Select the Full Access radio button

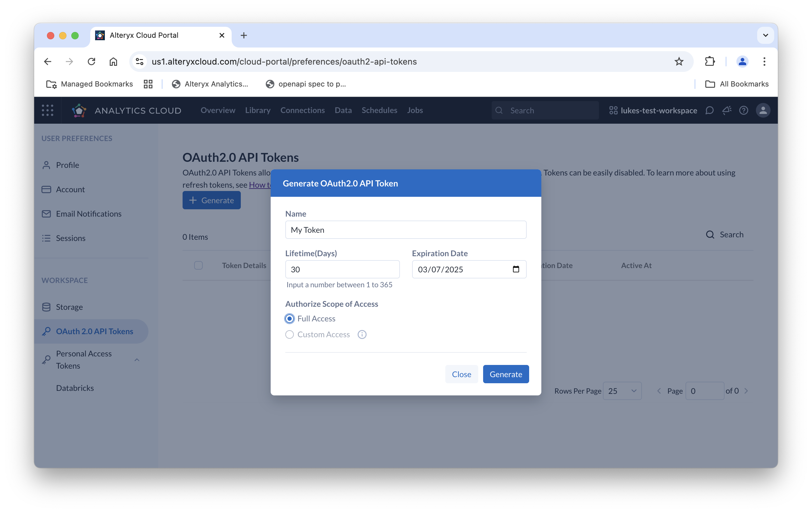(x=289, y=319)
